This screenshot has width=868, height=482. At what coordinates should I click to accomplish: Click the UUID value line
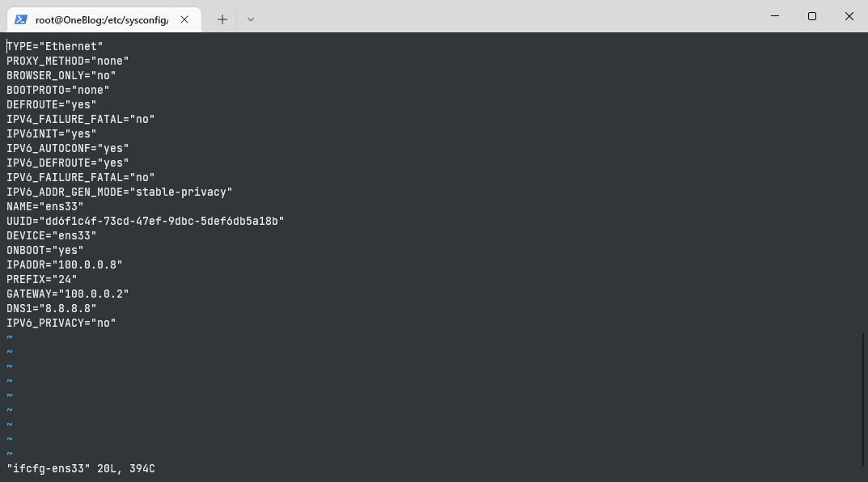coord(146,221)
